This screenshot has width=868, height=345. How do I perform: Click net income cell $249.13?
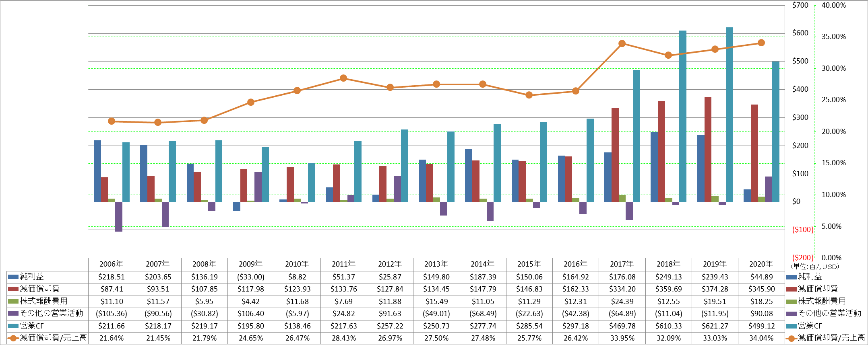click(x=668, y=277)
